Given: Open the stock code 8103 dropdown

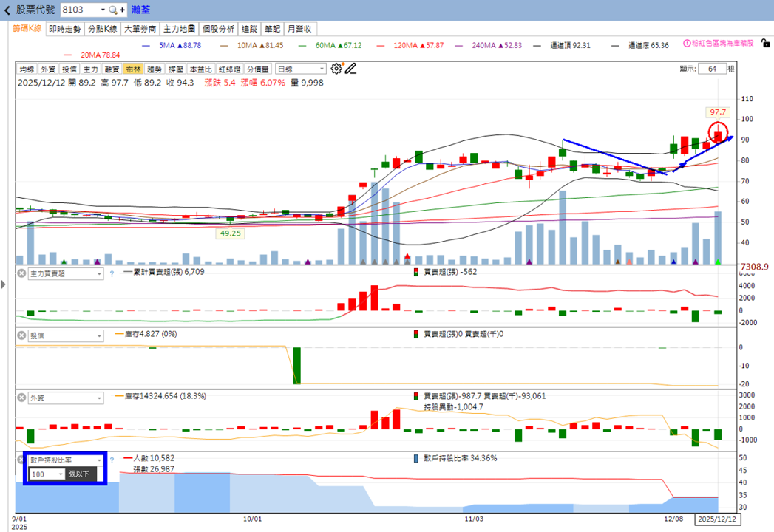Looking at the screenshot, I should [103, 10].
